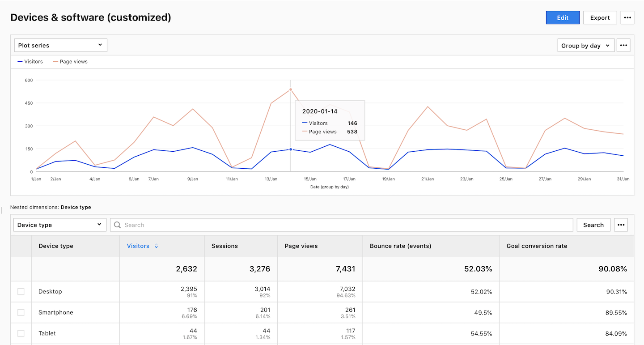This screenshot has width=644, height=345.
Task: Click the sort arrow icon next to Visitors
Action: coord(156,246)
